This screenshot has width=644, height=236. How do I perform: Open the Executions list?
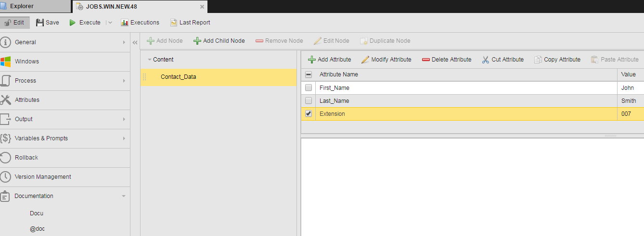pyautogui.click(x=140, y=23)
